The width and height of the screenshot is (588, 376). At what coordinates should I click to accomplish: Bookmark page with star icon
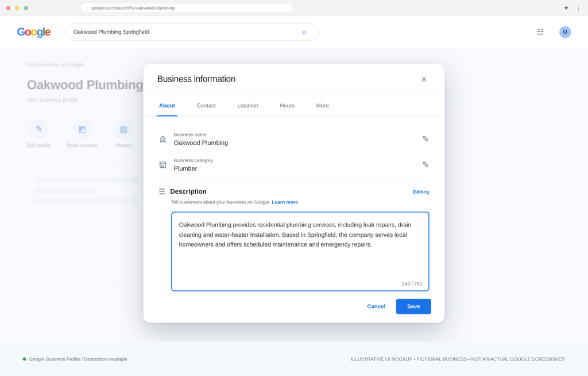pos(566,8)
